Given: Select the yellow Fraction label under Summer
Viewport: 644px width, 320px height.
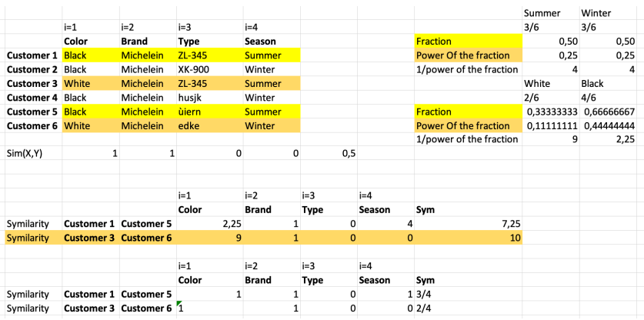Looking at the screenshot, I should pos(469,41).
